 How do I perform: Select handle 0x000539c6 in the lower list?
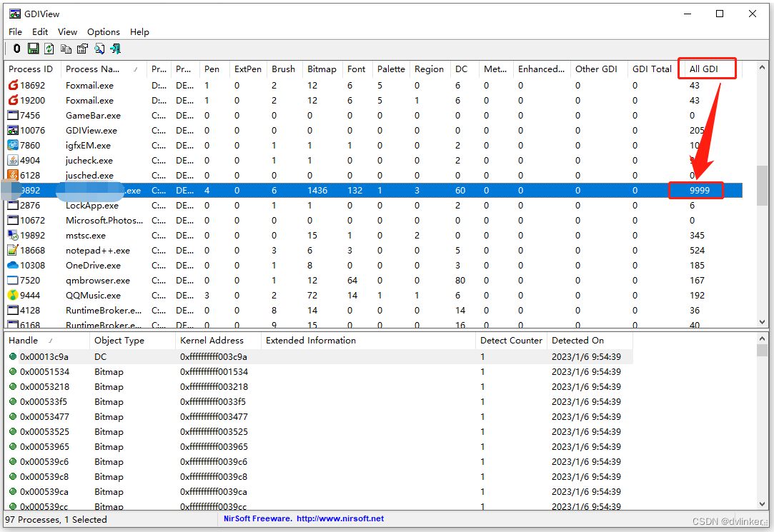pos(44,461)
